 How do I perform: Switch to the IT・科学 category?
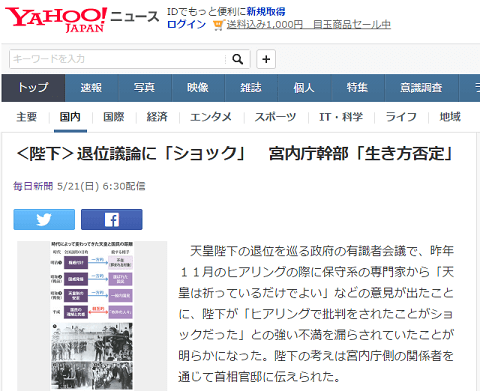pyautogui.click(x=341, y=117)
